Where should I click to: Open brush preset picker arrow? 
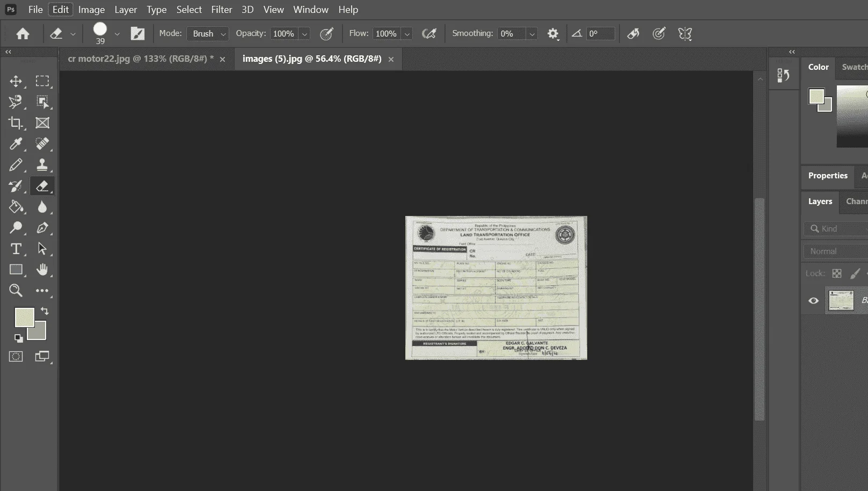116,34
